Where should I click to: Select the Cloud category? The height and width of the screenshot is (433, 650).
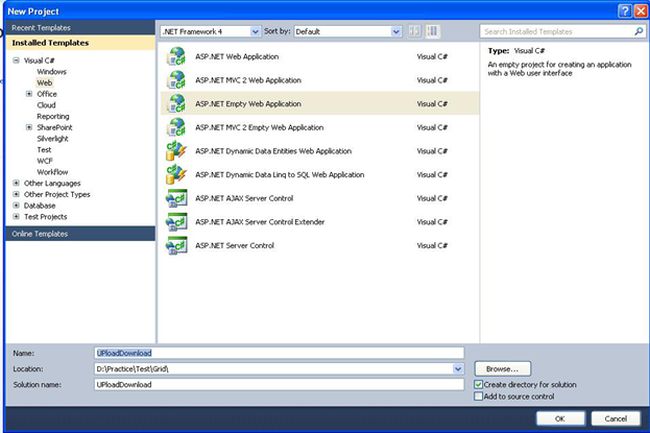(46, 105)
